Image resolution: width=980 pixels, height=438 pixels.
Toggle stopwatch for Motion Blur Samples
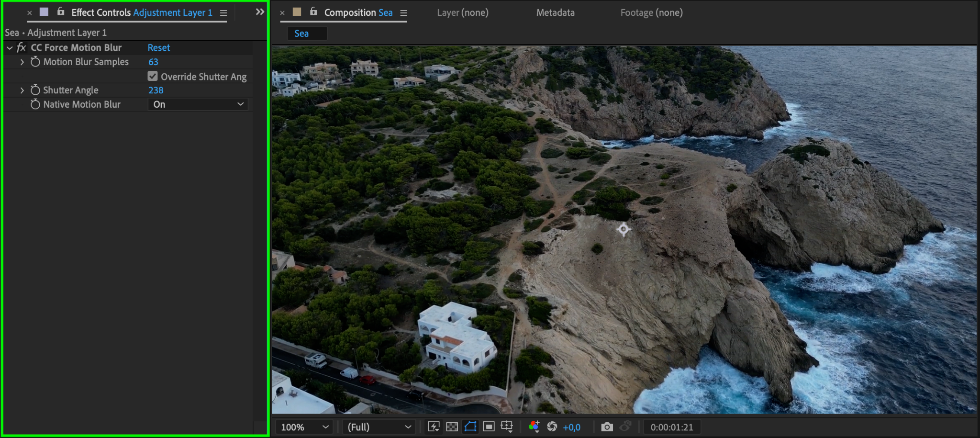[x=35, y=62]
